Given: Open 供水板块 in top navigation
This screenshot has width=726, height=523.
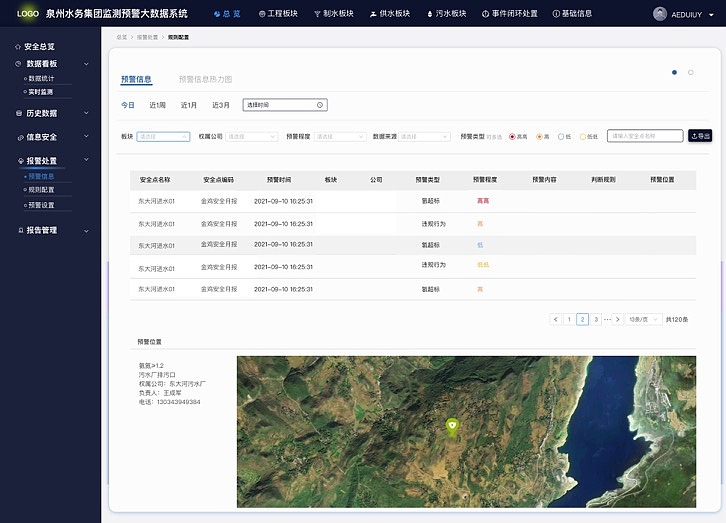Looking at the screenshot, I should (390, 14).
